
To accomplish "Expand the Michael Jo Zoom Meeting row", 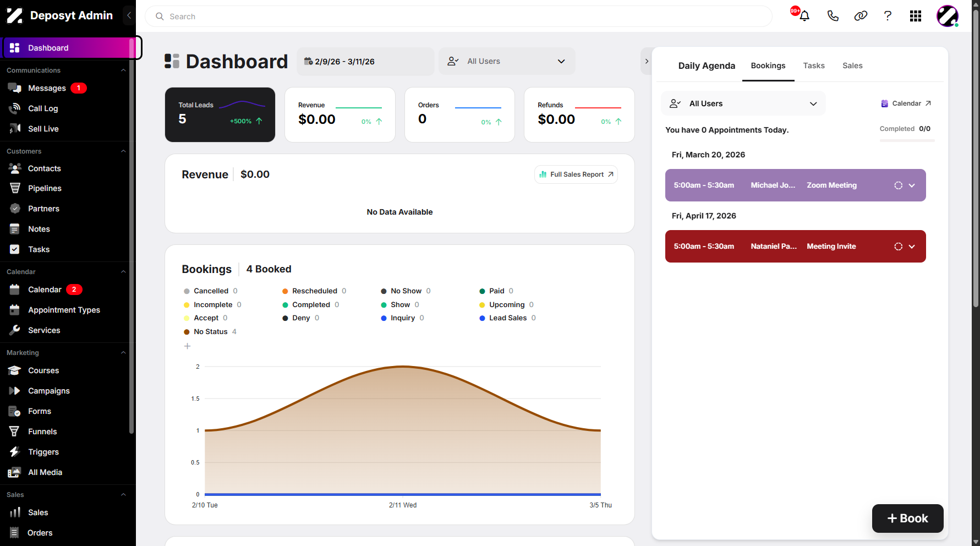I will click(x=912, y=185).
